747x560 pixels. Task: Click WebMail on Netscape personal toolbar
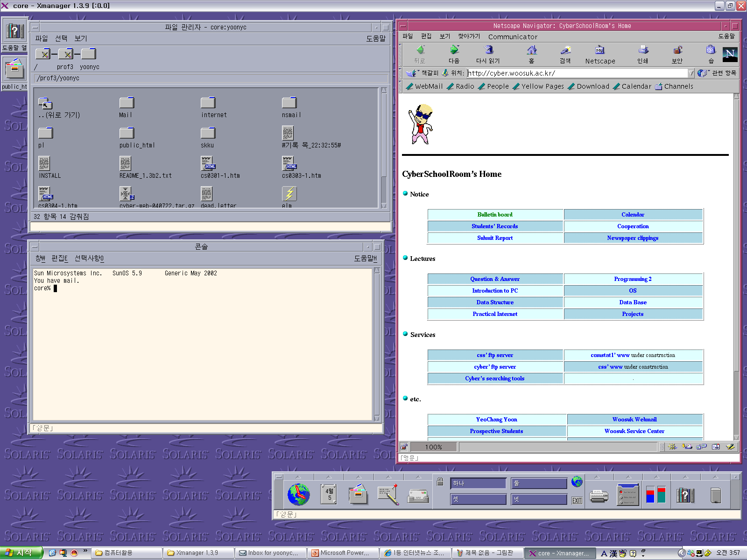pos(424,86)
